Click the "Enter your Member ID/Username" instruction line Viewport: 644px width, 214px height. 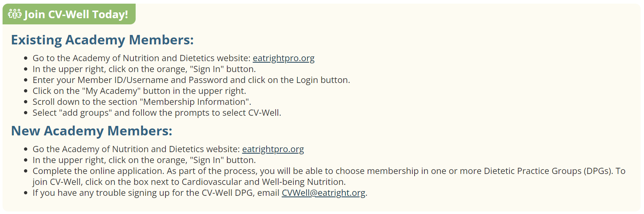click(191, 80)
